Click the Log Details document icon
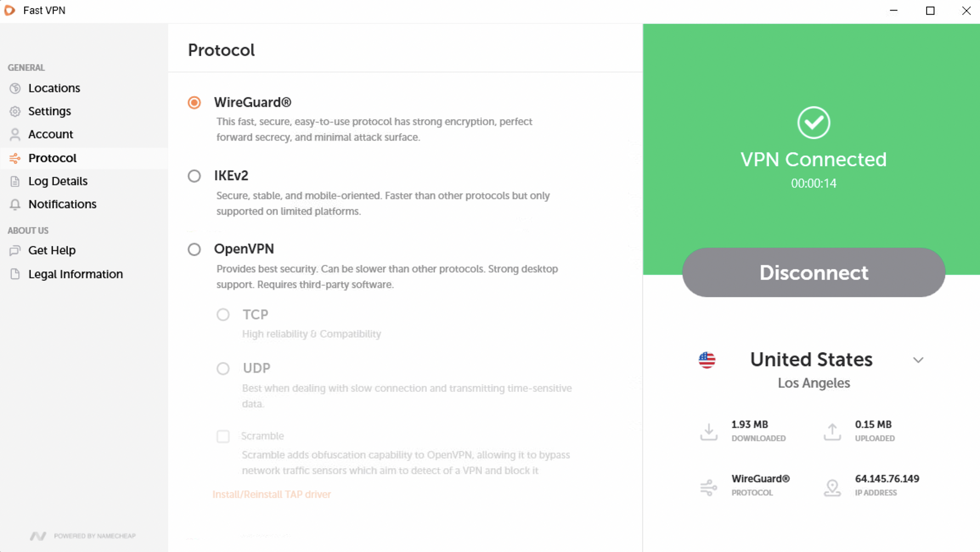The height and width of the screenshot is (552, 980). point(15,181)
